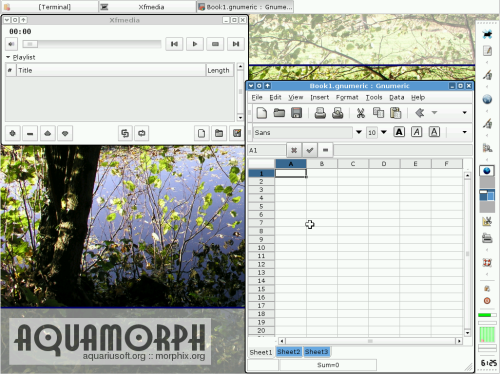Skip to previous track in Xfmedia
The height and width of the screenshot is (374, 500).
coord(174,44)
